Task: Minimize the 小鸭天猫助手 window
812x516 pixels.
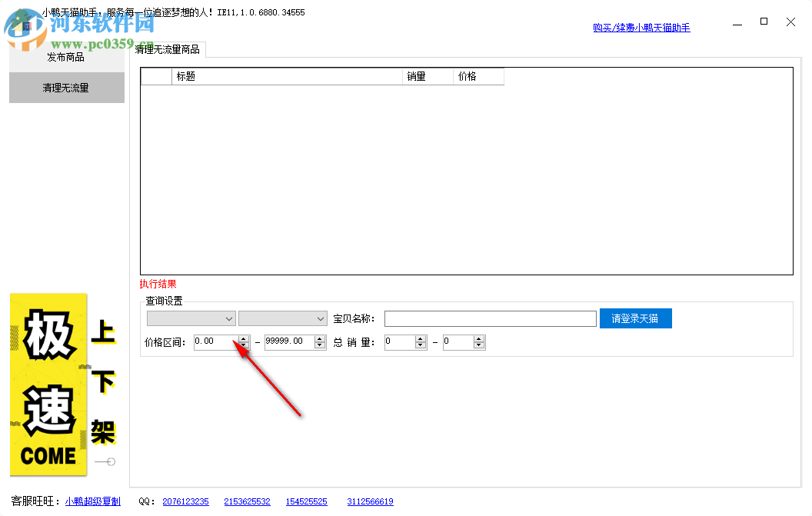Action: coord(737,22)
